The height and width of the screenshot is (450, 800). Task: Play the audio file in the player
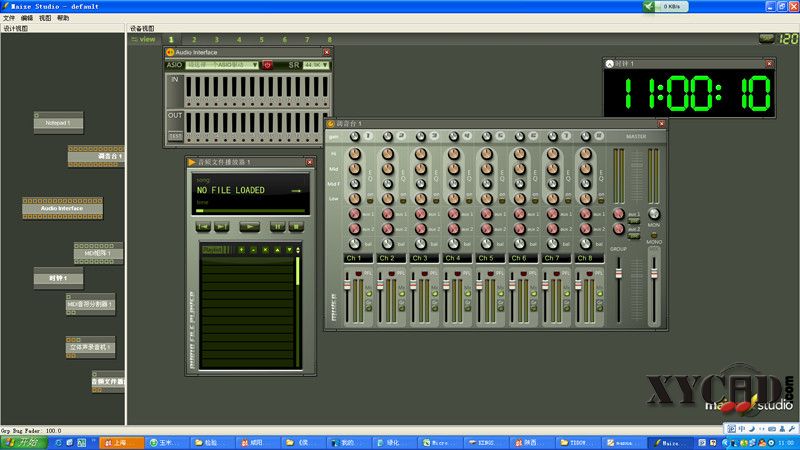(249, 227)
